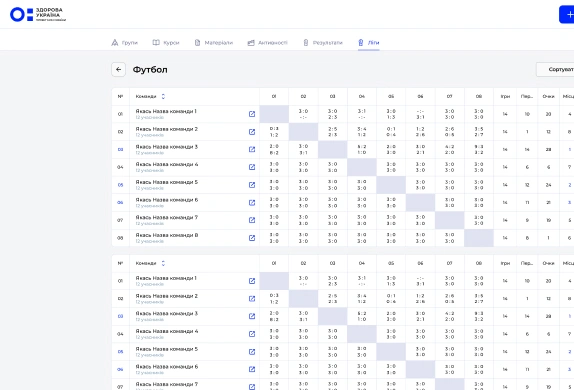Switch to the Групи tab
Viewport: 574px width, 390px height.
pyautogui.click(x=124, y=42)
